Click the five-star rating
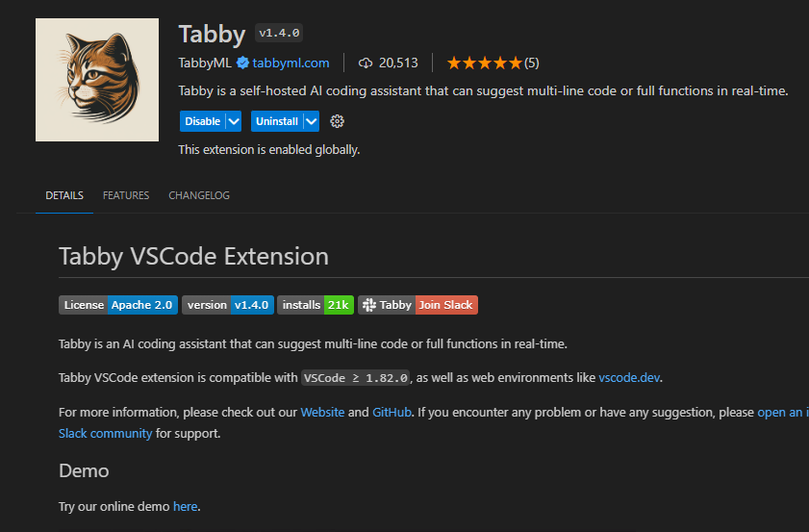This screenshot has height=532, width=809. [485, 63]
